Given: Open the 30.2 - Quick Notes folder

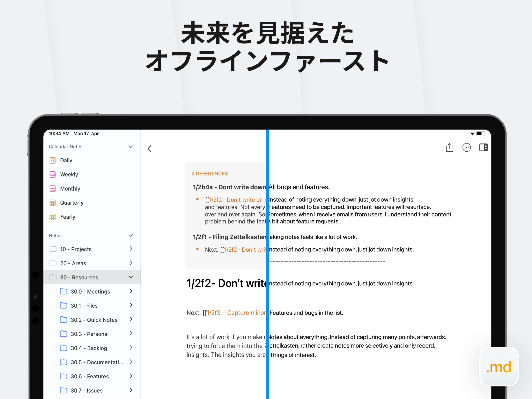Looking at the screenshot, I should [x=94, y=320].
